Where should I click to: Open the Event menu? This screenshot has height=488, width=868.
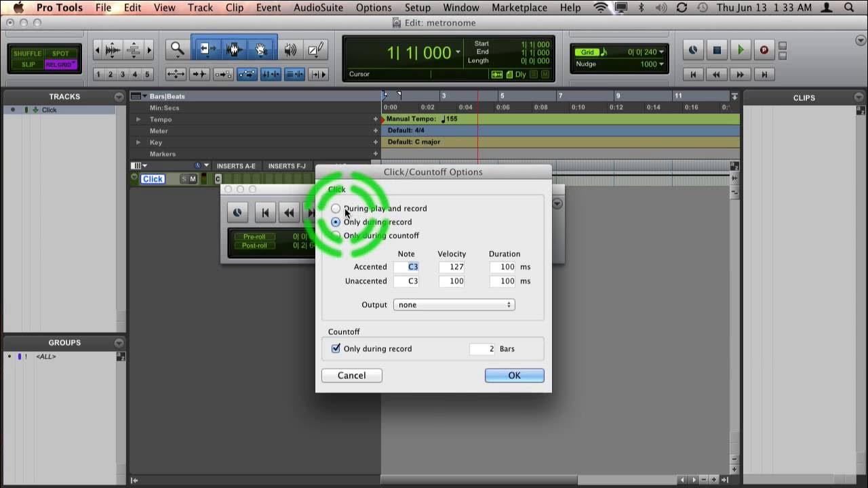pyautogui.click(x=269, y=7)
